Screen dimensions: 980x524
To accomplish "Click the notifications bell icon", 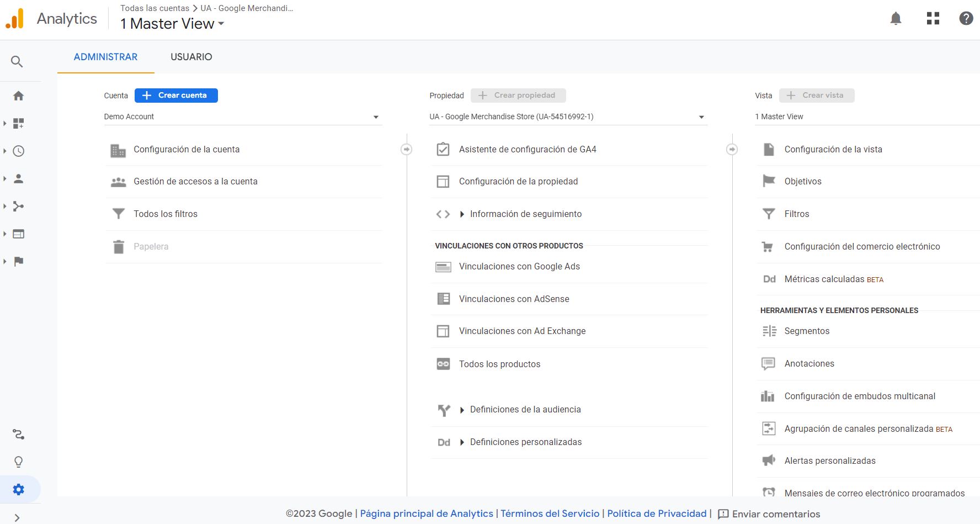I will [896, 19].
